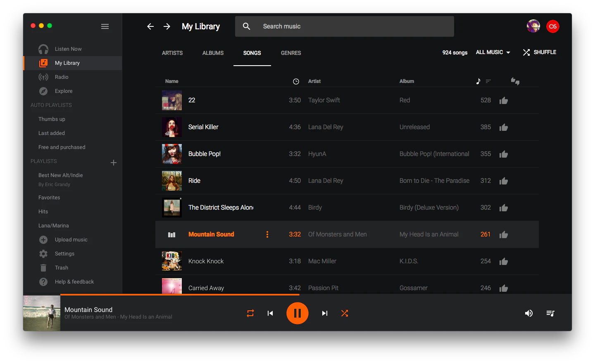Skip to previous track

pyautogui.click(x=270, y=313)
